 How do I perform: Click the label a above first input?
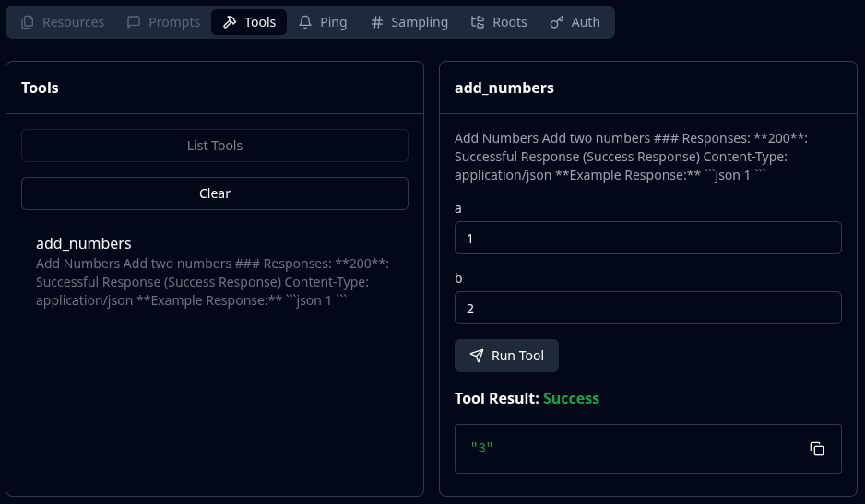click(x=458, y=208)
